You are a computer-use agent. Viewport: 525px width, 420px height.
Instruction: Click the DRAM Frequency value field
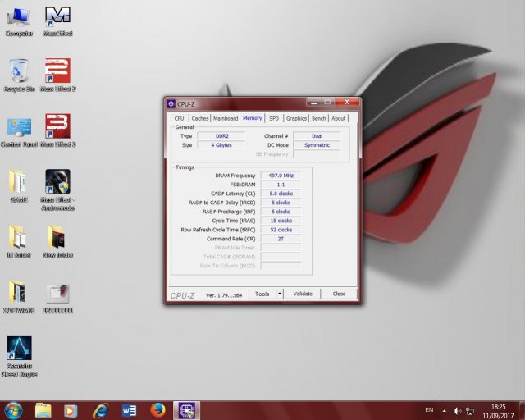(281, 176)
